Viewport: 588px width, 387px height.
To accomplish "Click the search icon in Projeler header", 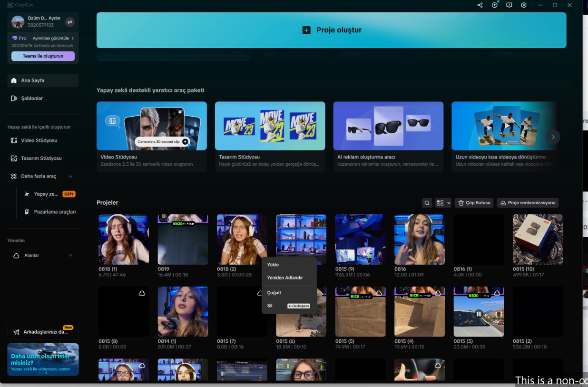I will coord(427,203).
